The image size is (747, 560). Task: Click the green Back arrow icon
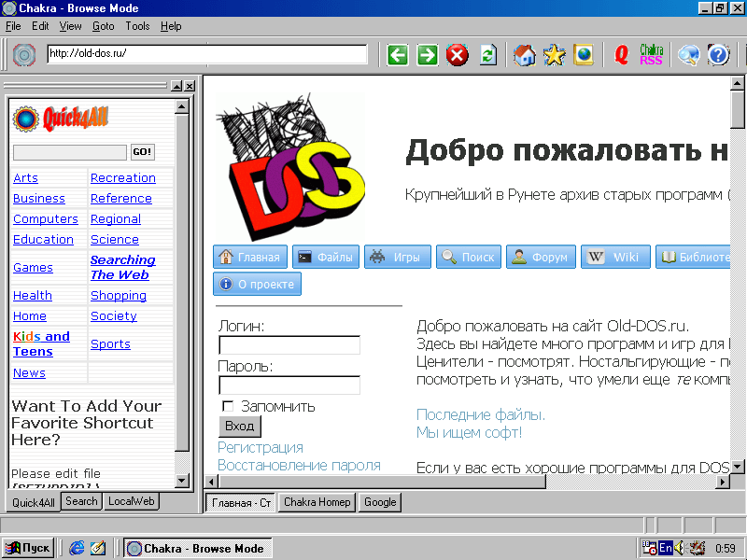(398, 55)
